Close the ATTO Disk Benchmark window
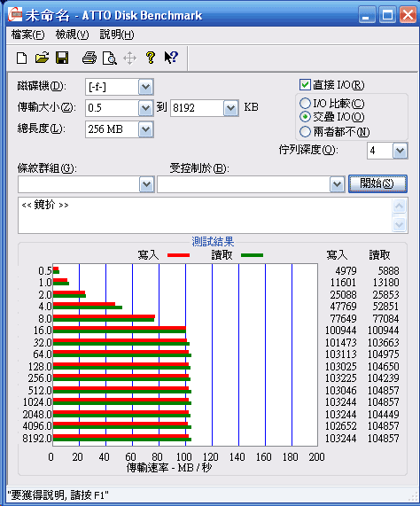The width and height of the screenshot is (420, 506). (x=408, y=15)
